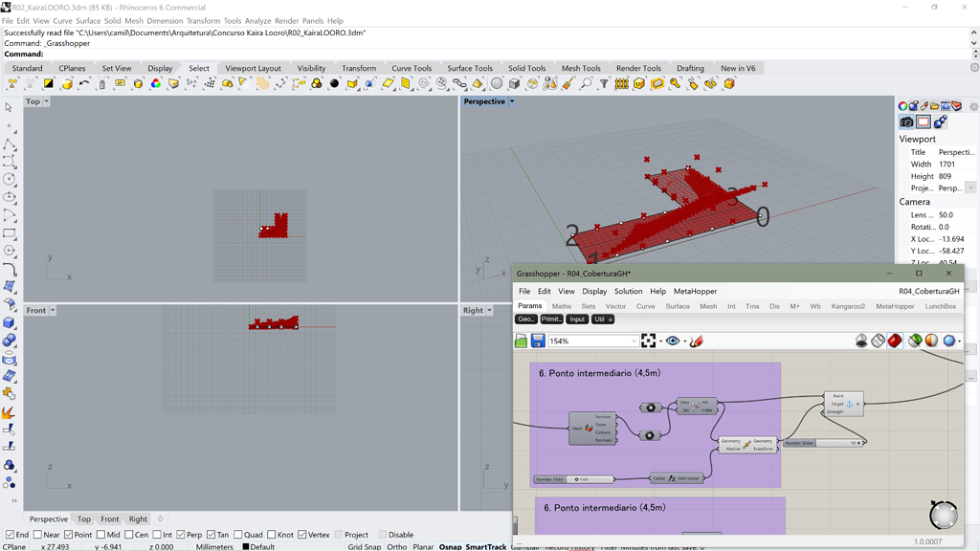The image size is (980, 551).
Task: Toggle the eye preview icon in Grasshopper toolbar
Action: tap(673, 341)
